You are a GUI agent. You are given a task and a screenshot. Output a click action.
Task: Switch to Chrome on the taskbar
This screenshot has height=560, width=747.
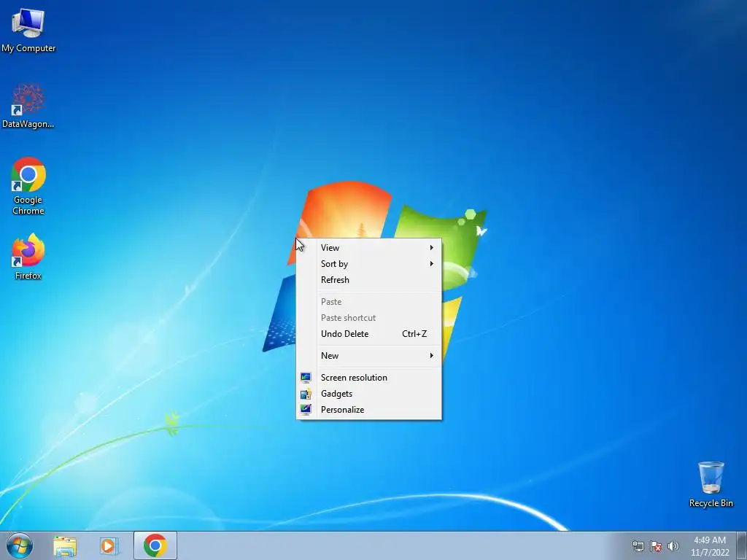155,545
